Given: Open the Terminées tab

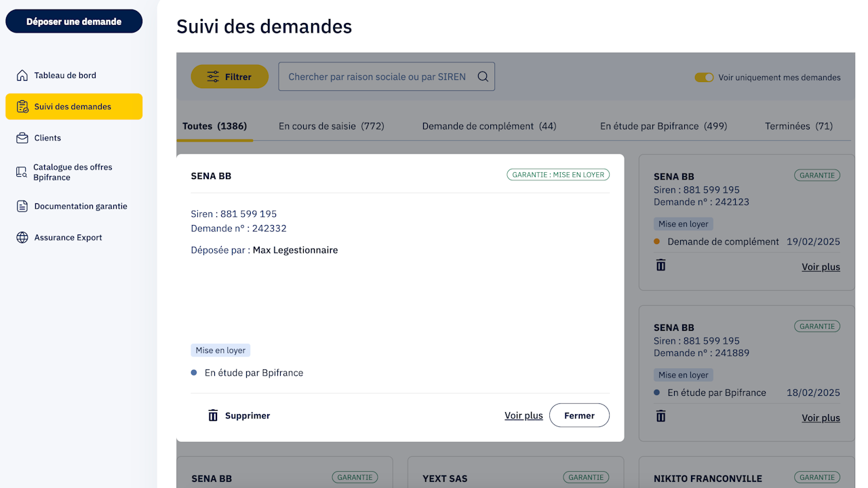Looking at the screenshot, I should pyautogui.click(x=798, y=126).
